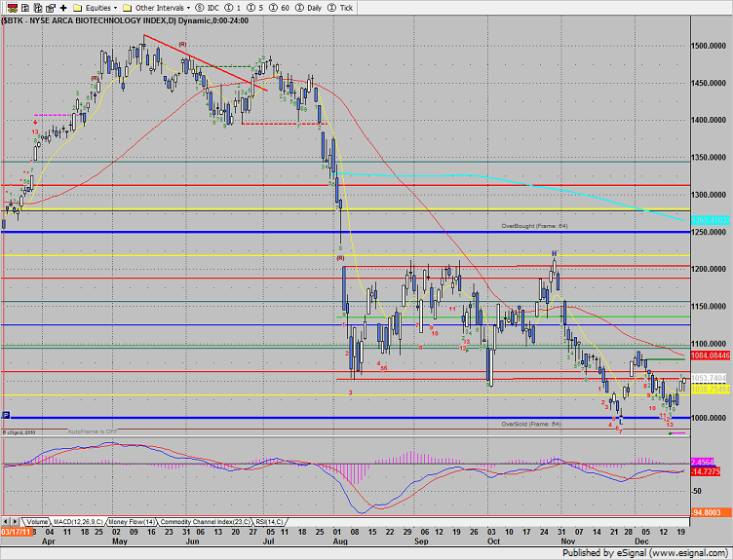
Task: Click the yellow 1038.7548 price label
Action: 711,389
